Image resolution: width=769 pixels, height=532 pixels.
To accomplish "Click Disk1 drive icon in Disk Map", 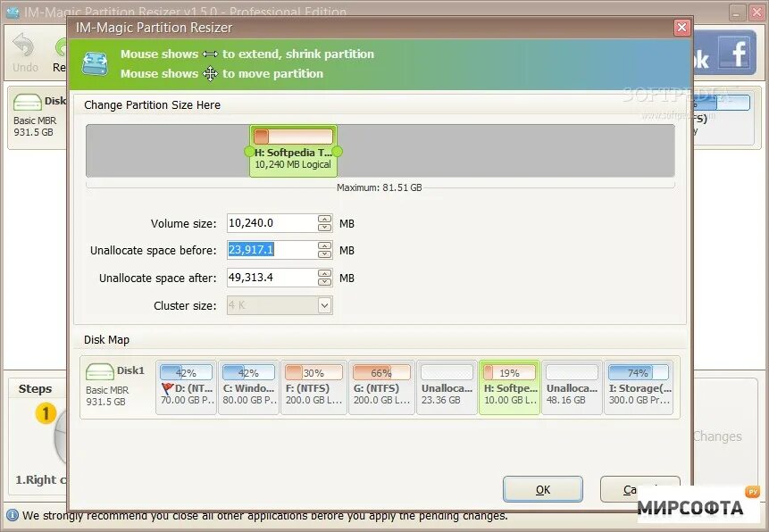I will point(99,371).
